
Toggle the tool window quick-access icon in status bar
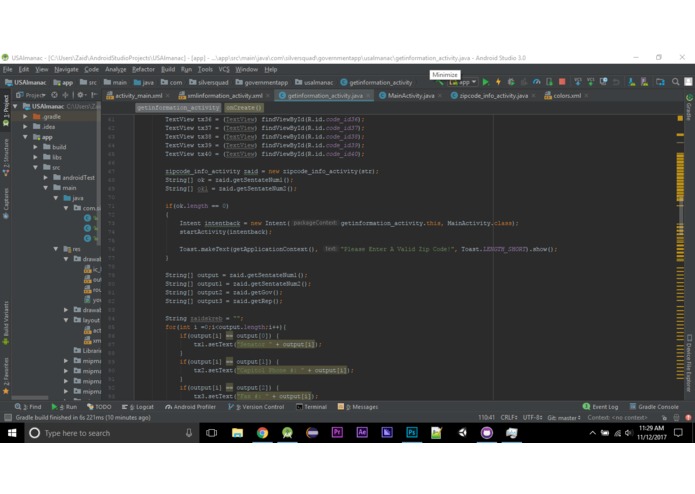pyautogui.click(x=8, y=417)
